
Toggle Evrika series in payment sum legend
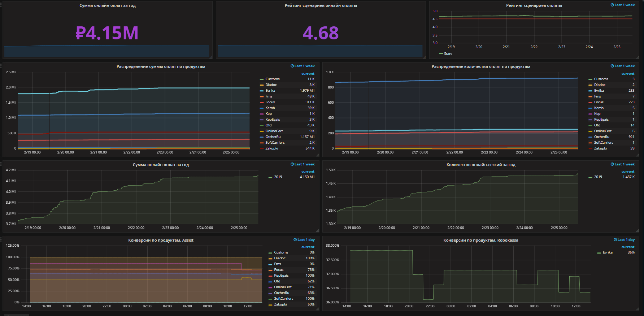[x=270, y=91]
